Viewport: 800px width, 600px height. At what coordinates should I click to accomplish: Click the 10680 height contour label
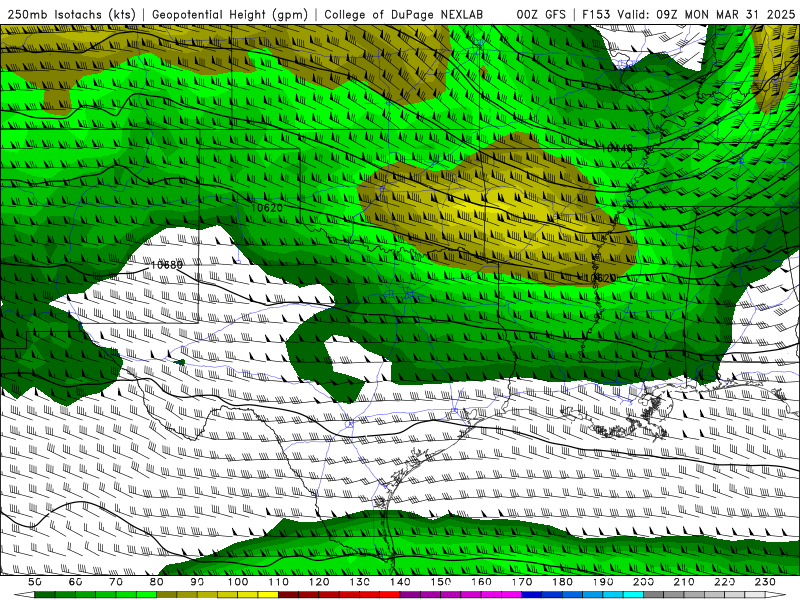[166, 265]
